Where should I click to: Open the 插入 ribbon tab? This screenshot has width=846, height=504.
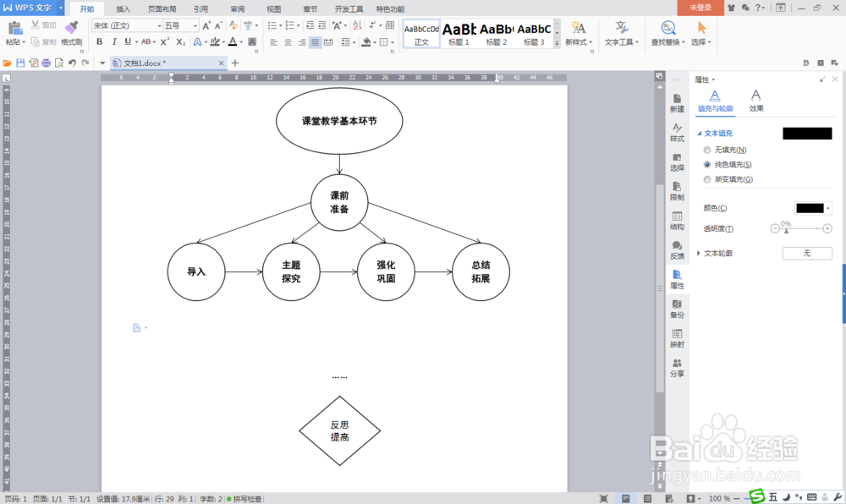pos(123,9)
